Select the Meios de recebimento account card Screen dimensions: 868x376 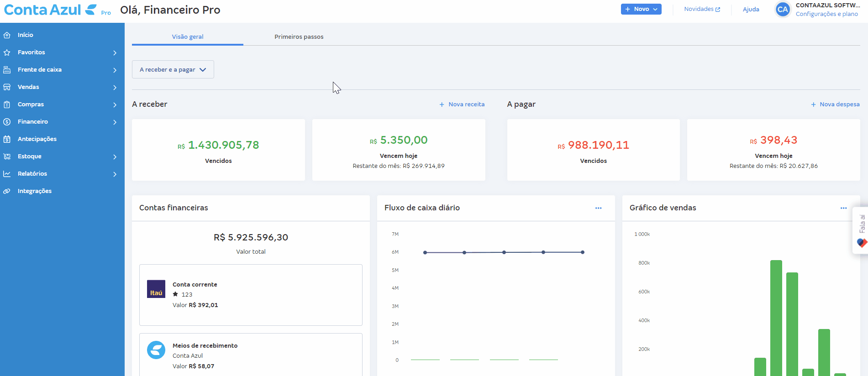251,355
